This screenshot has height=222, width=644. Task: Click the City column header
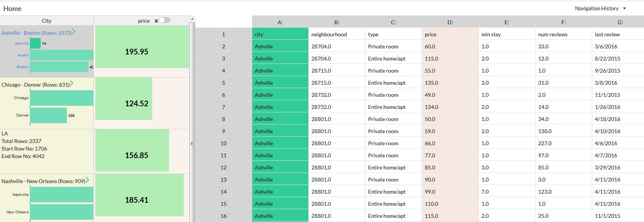46,21
